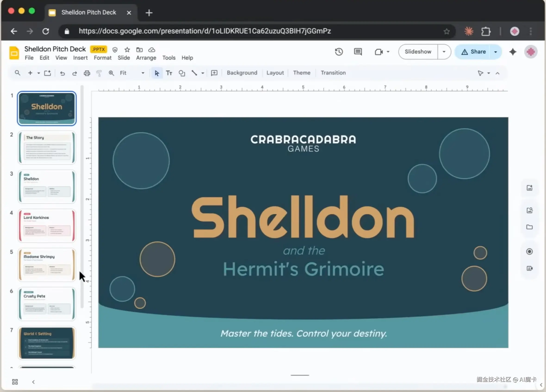Click the Undo arrow icon
The width and height of the screenshot is (546, 392).
tap(62, 73)
